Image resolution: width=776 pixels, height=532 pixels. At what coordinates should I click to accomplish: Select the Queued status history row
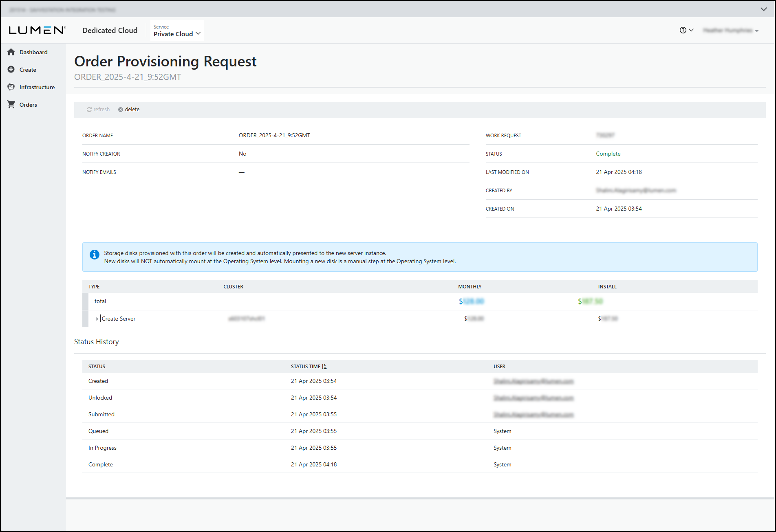click(x=420, y=431)
